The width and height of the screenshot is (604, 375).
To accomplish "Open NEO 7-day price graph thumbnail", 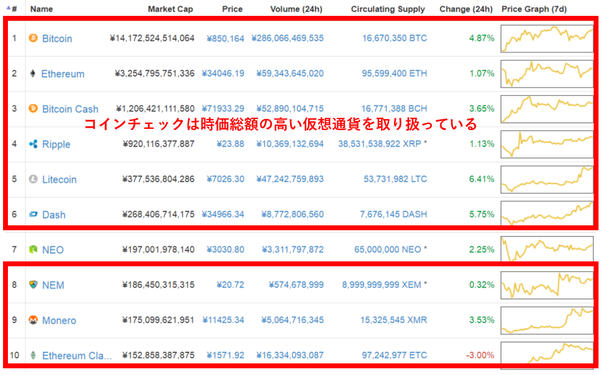I will tap(547, 249).
